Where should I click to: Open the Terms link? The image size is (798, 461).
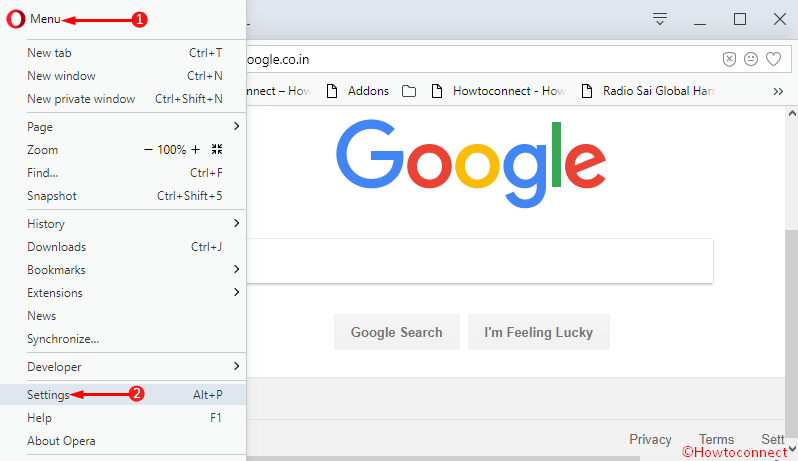coord(716,440)
